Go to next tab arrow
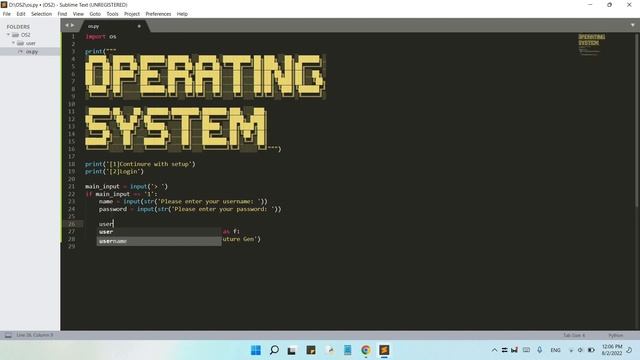The image size is (640, 360). 73,25
